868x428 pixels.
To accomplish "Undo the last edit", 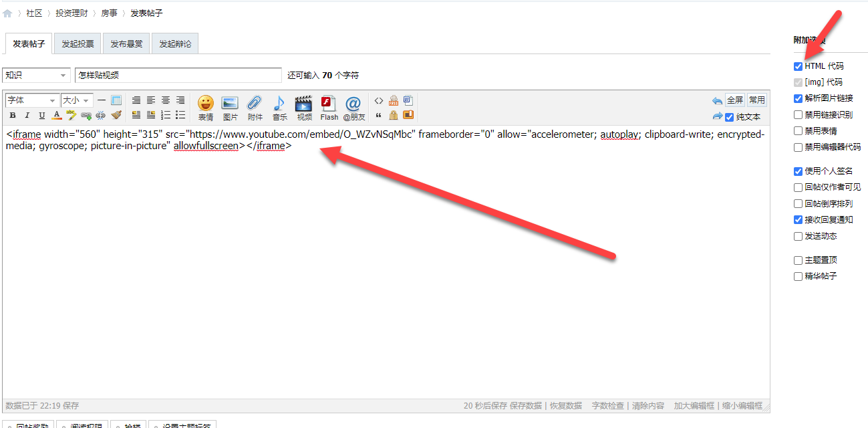I will point(717,101).
